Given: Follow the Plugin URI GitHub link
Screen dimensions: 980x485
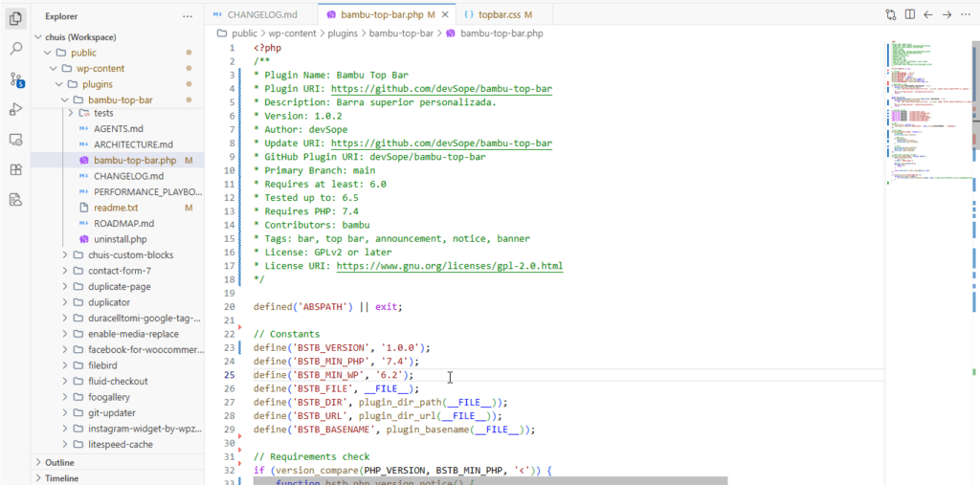Looking at the screenshot, I should click(441, 89).
